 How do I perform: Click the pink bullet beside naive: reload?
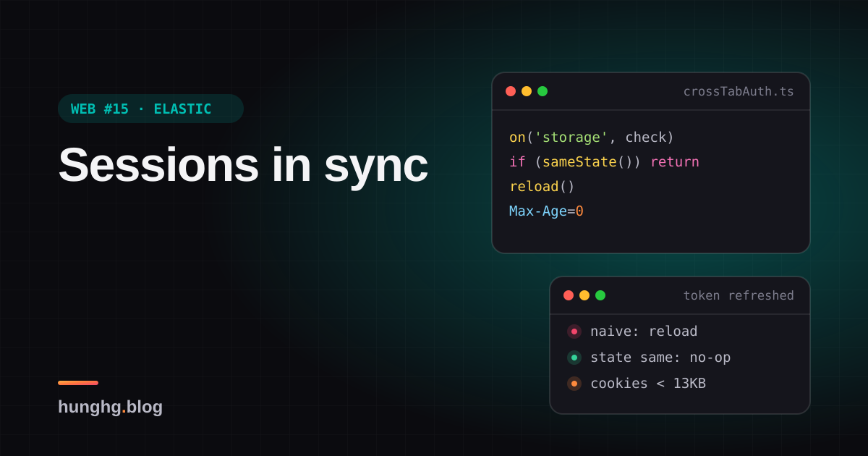(x=574, y=332)
